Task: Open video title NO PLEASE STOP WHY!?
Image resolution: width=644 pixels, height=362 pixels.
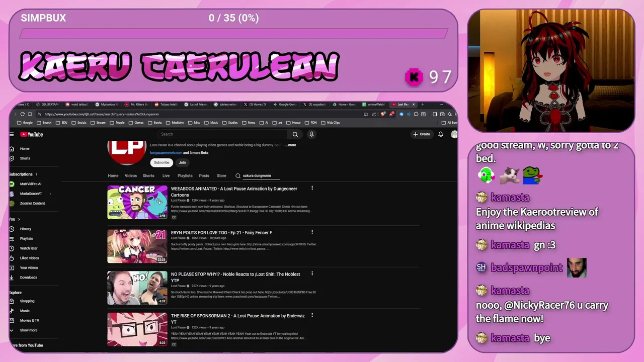Action: tap(235, 277)
